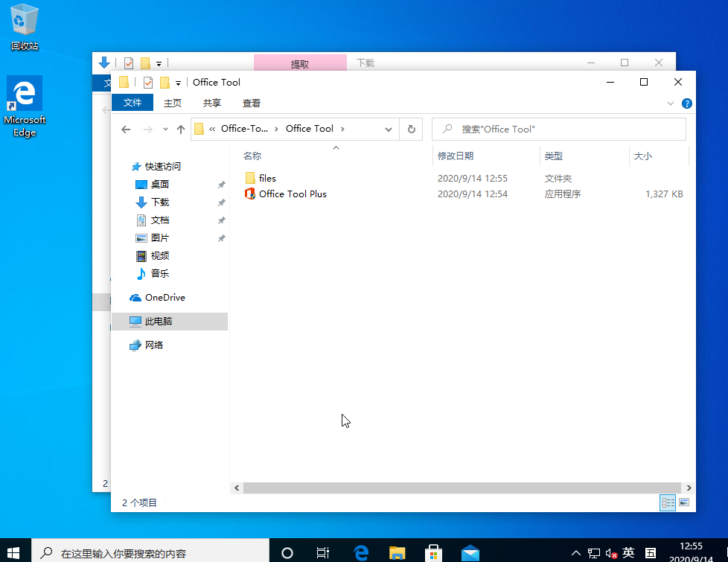The image size is (728, 562).
Task: Go back with the Back arrow
Action: 126,129
